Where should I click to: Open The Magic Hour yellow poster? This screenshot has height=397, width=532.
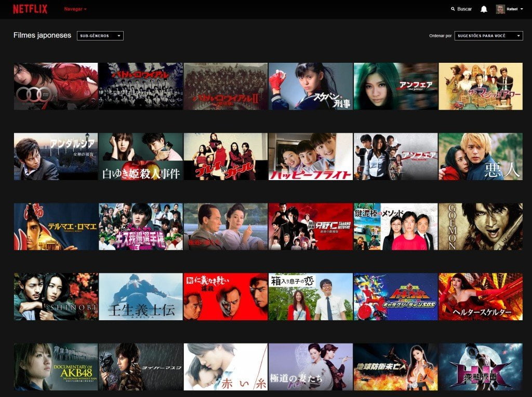coord(481,86)
